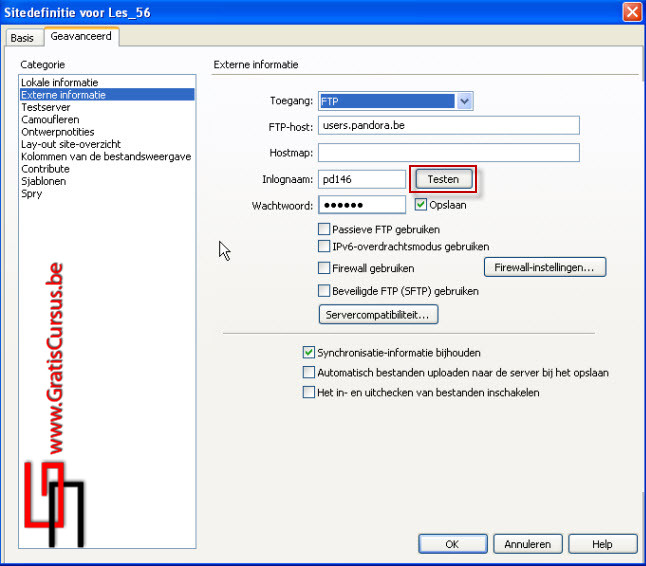The image size is (646, 566).
Task: Enable IPv6-overdrachtsmodus gebruiken
Action: click(324, 246)
